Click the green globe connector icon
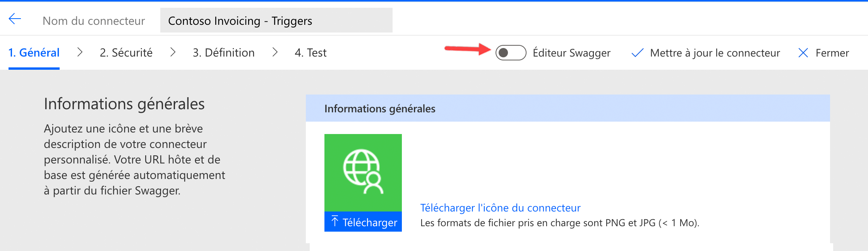The image size is (868, 251). pos(363,173)
